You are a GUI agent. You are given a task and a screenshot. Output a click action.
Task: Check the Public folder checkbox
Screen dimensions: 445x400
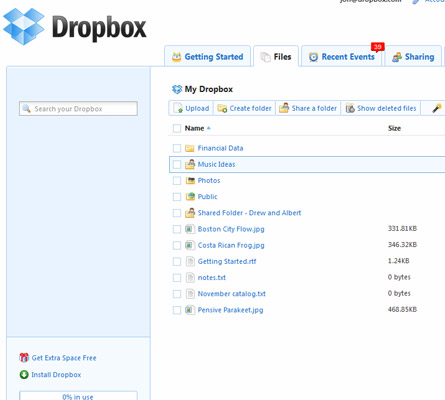177,197
